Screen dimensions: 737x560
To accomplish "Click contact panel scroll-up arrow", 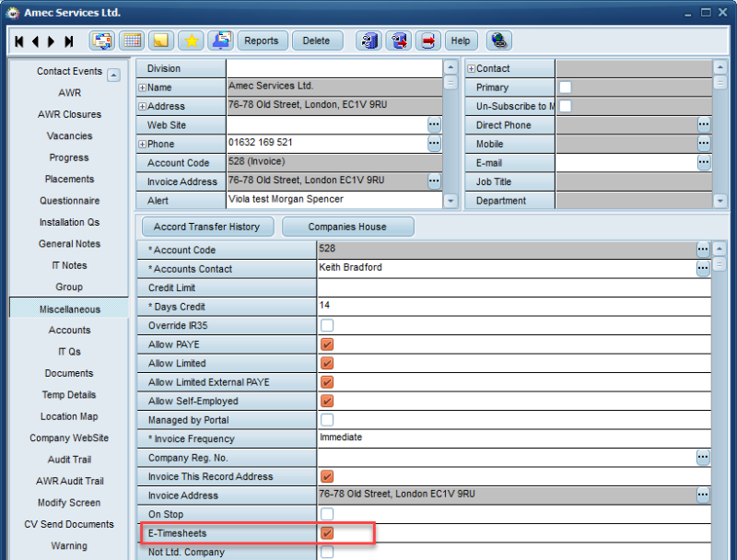I will point(720,67).
